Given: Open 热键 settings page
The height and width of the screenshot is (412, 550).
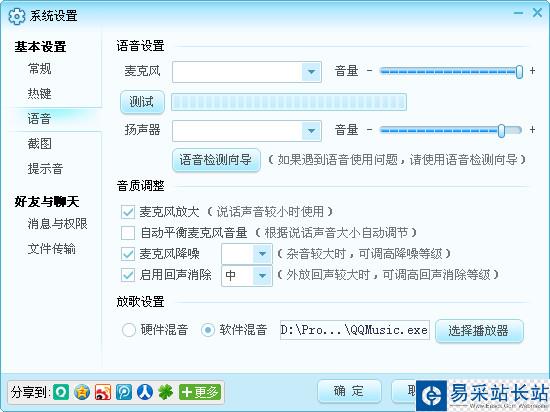Looking at the screenshot, I should [x=39, y=94].
